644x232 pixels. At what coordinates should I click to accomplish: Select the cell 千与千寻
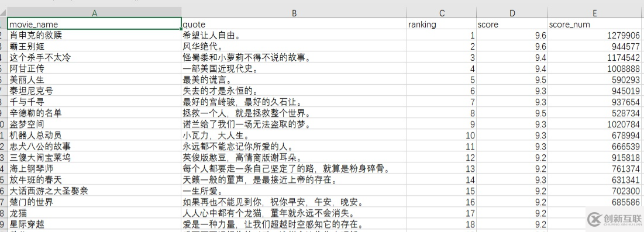click(94, 102)
